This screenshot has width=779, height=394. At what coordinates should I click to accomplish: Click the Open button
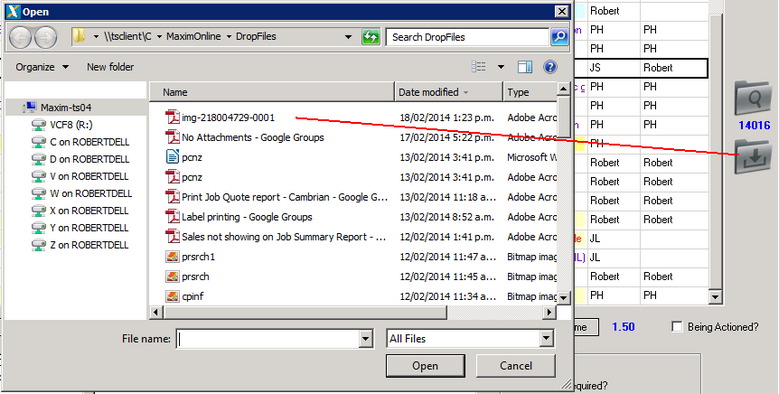click(425, 366)
